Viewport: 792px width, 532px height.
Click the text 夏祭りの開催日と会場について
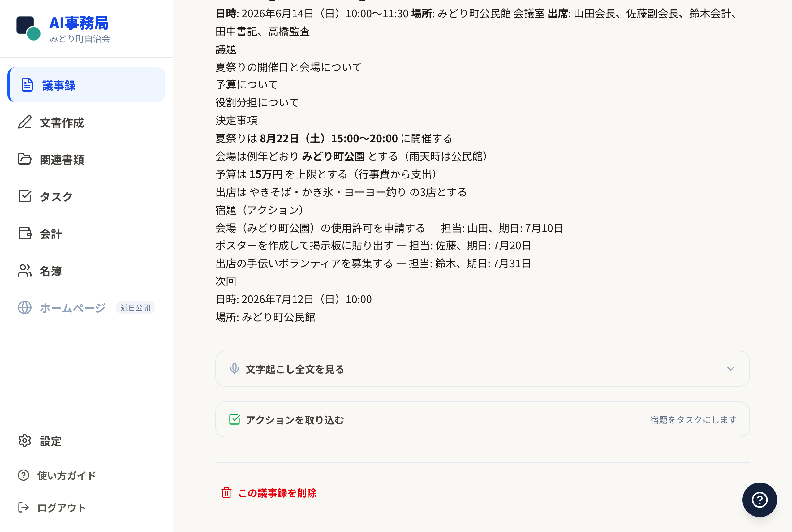(288, 67)
